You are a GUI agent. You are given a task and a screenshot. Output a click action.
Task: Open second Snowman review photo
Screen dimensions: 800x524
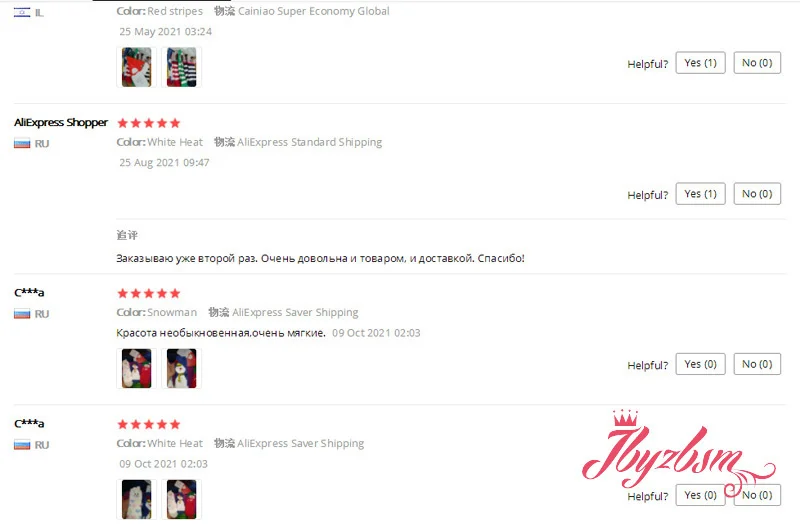(182, 368)
